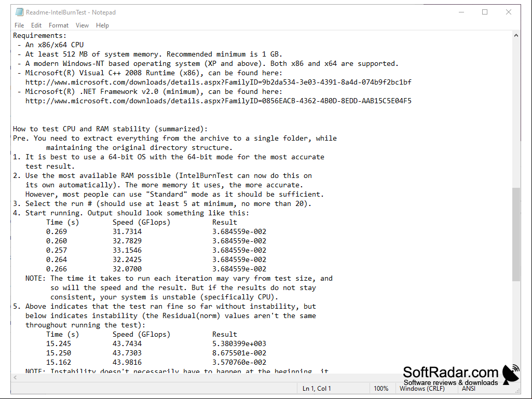Click the result value 8.675501e-002
This screenshot has height=399, width=532.
pos(239,353)
